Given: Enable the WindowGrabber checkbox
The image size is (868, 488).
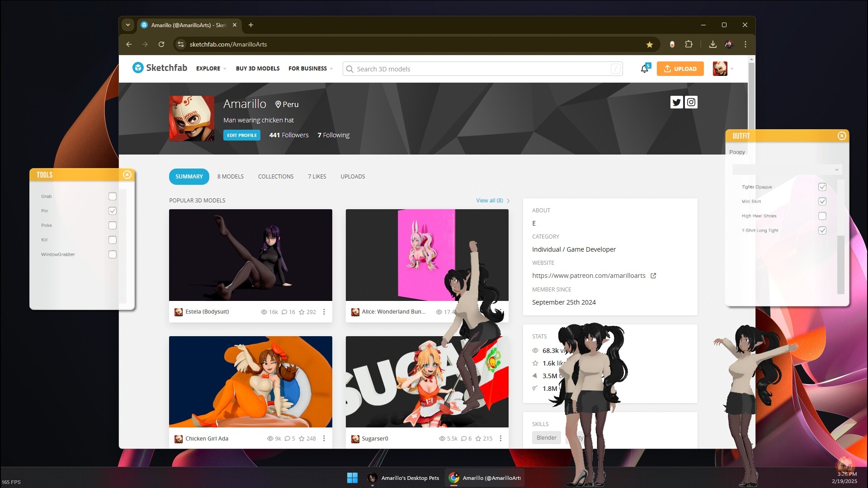Looking at the screenshot, I should (x=113, y=254).
